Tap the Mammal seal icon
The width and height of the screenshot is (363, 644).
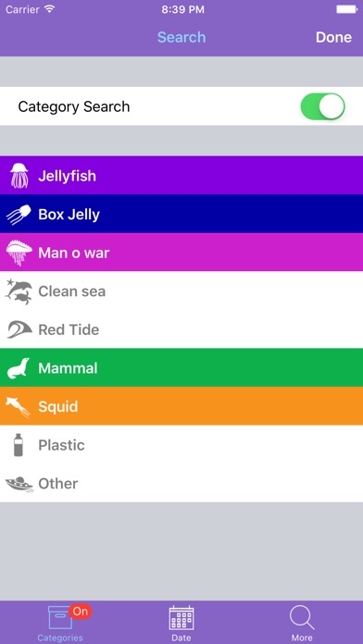(19, 368)
